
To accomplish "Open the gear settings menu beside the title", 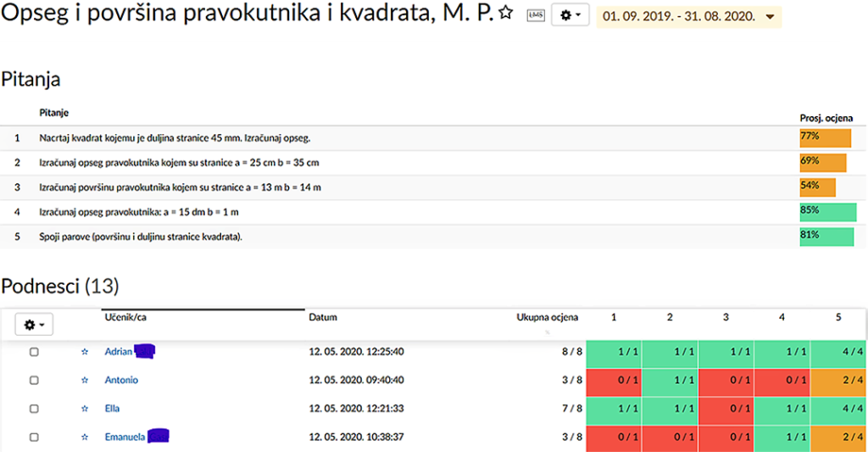I will pyautogui.click(x=570, y=15).
